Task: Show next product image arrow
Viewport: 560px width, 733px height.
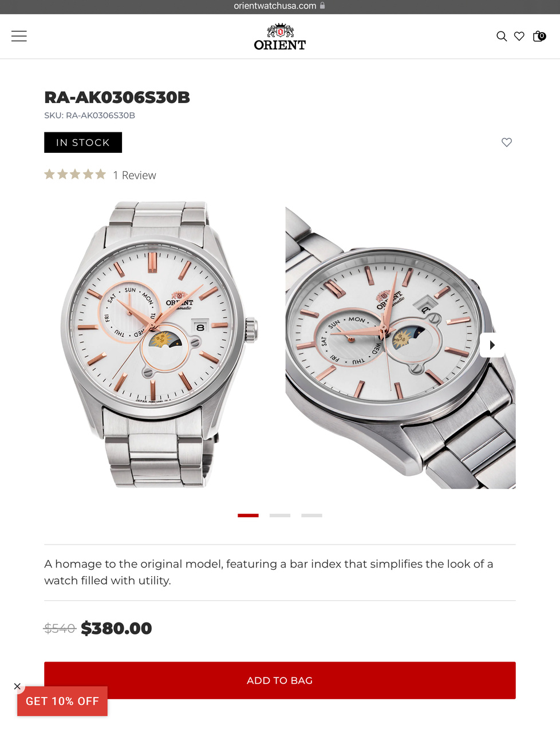Action: click(492, 345)
